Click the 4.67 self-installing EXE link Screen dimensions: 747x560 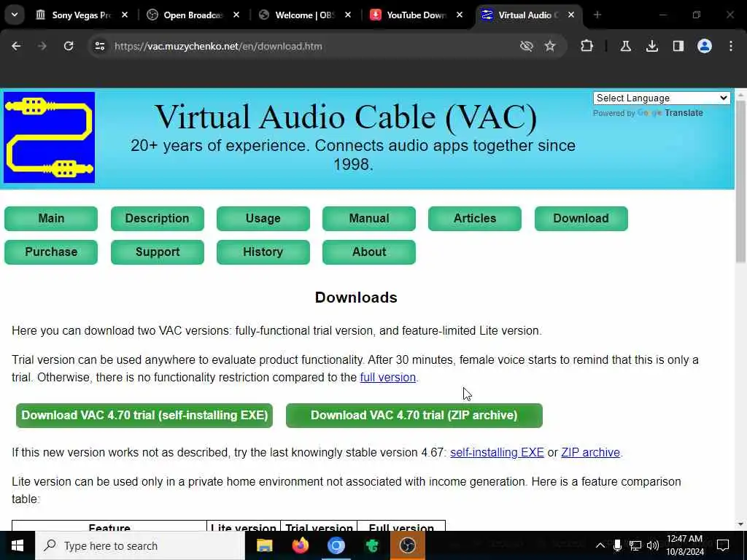coord(497,452)
